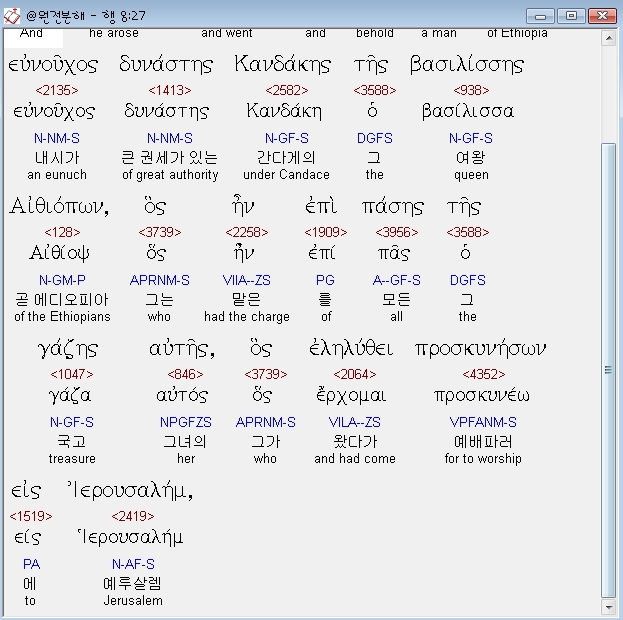The image size is (623, 620).
Task: Click the Korean gloss 큰 권세가 있는
Action: (170, 158)
